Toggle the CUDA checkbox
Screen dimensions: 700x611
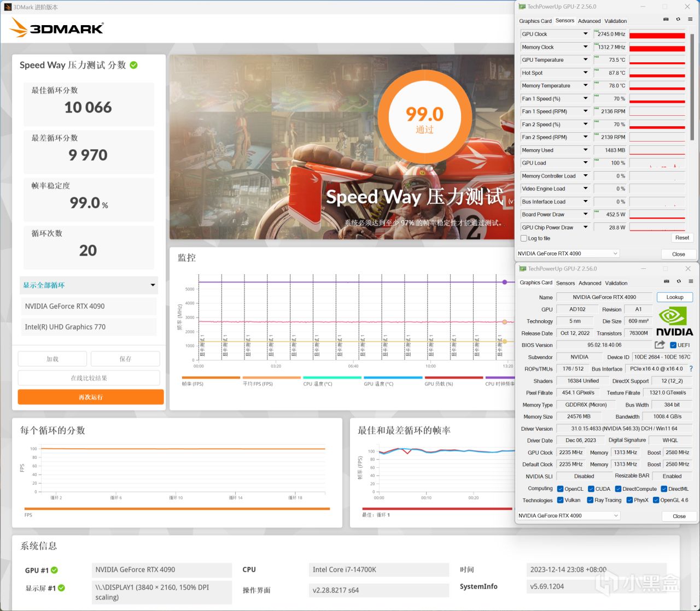click(591, 489)
